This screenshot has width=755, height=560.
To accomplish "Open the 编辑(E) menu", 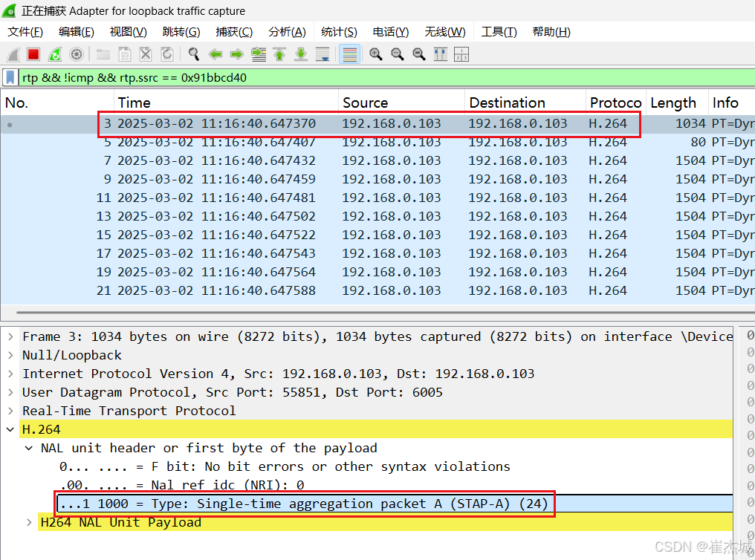I will tap(76, 32).
